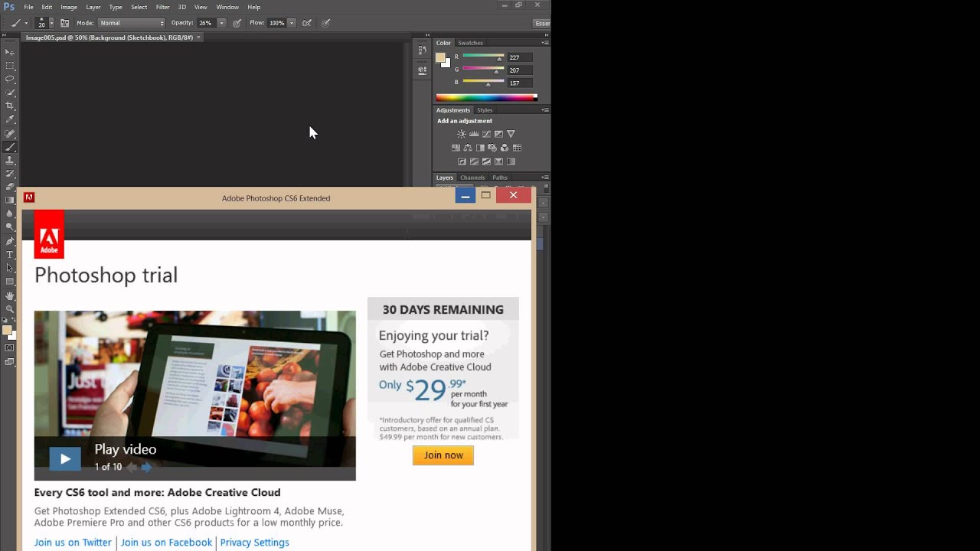The height and width of the screenshot is (551, 980).
Task: Add a Black & White adjustment
Action: (x=480, y=148)
